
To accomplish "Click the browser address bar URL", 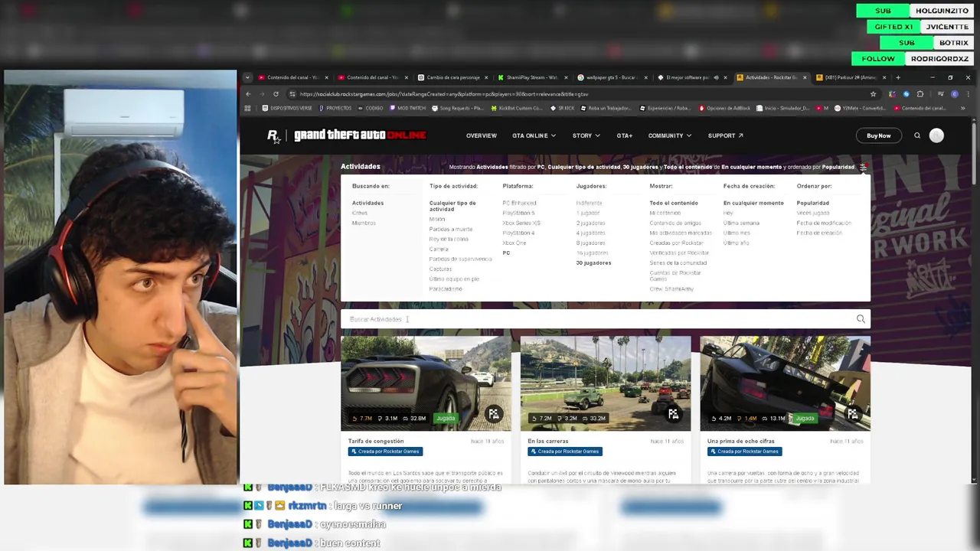I will point(444,94).
